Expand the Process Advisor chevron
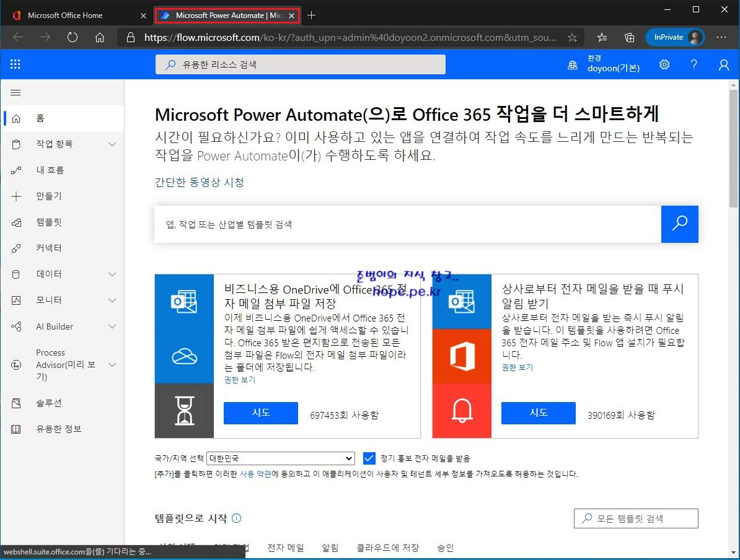The image size is (740, 560). [112, 365]
